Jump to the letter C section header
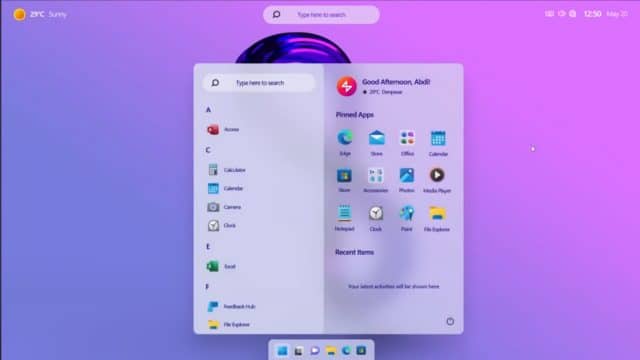The width and height of the screenshot is (640, 360). pos(208,150)
